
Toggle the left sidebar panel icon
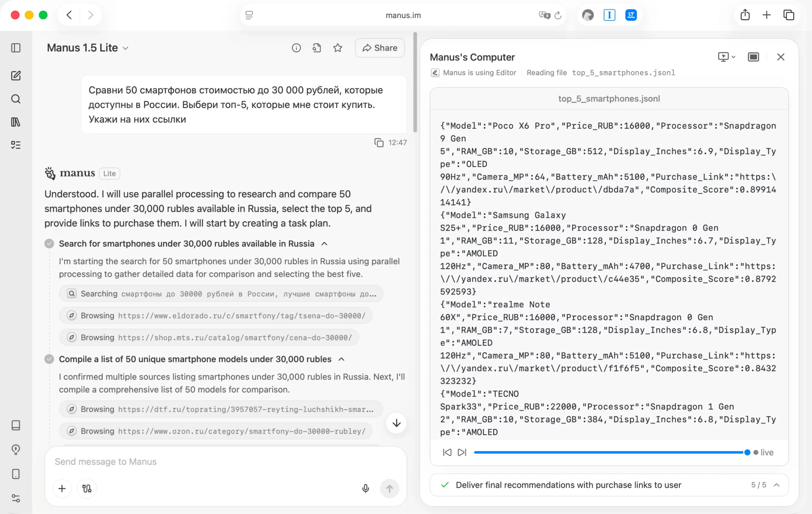16,48
